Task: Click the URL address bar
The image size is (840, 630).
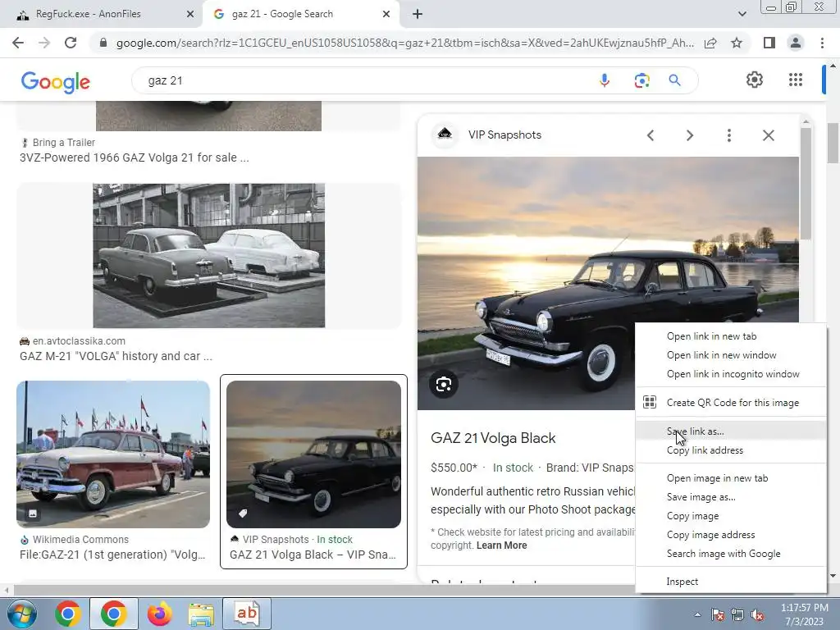Action: [404, 43]
